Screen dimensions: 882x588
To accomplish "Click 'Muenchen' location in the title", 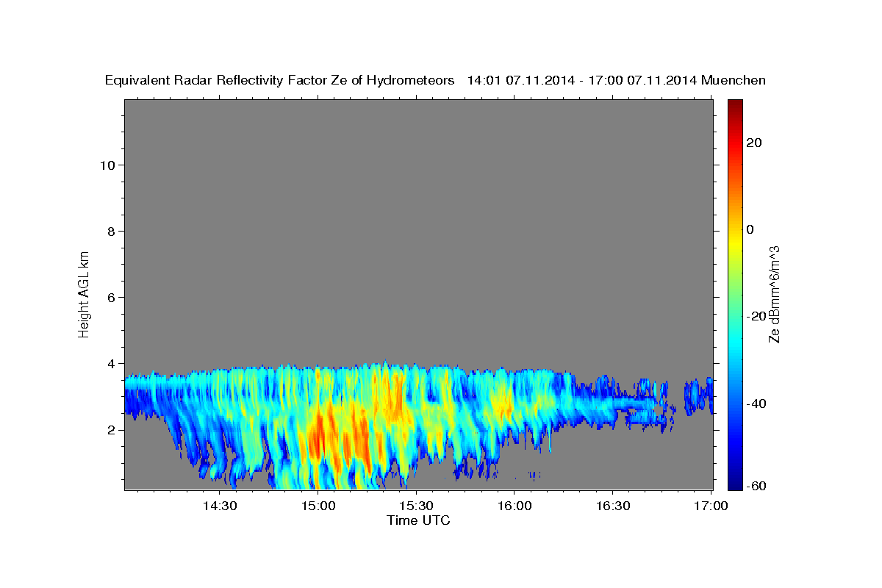I will (734, 80).
